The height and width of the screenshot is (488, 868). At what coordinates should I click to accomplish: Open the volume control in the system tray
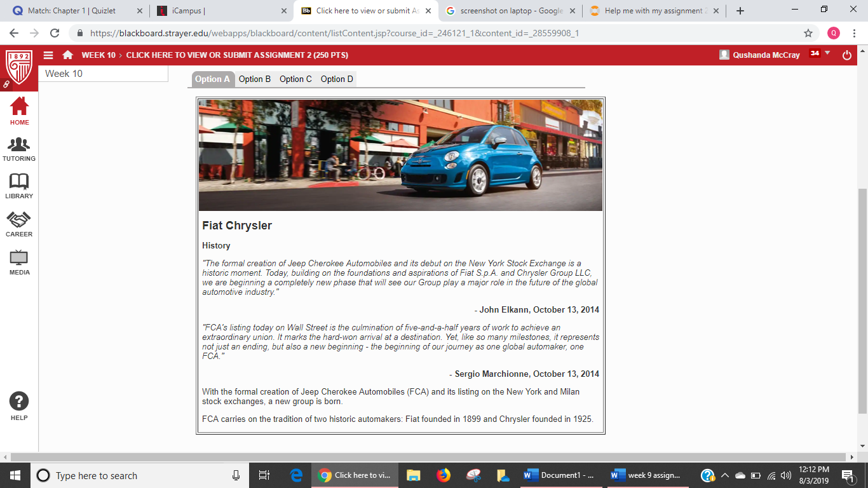tap(786, 475)
